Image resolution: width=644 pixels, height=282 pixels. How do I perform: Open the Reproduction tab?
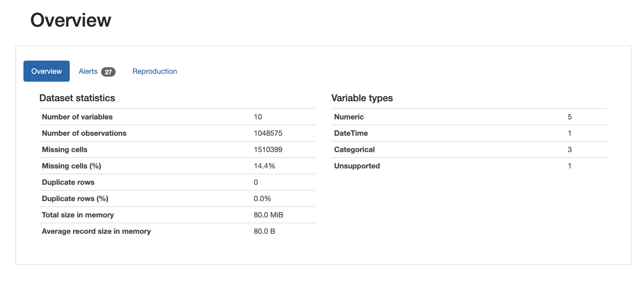(154, 71)
